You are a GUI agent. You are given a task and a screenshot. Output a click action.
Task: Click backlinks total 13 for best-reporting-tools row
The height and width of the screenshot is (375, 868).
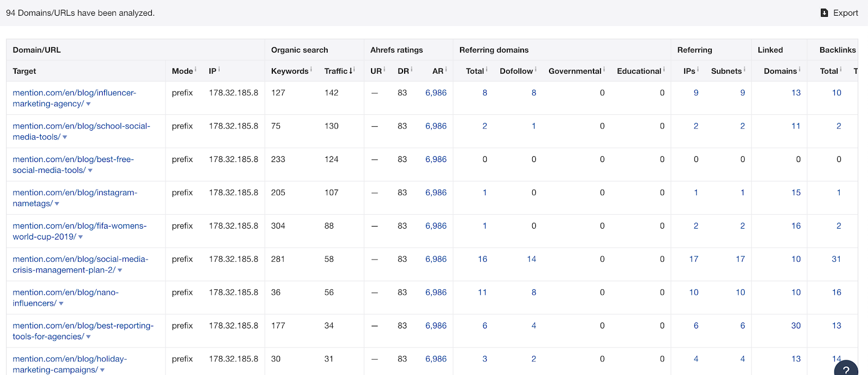(837, 326)
